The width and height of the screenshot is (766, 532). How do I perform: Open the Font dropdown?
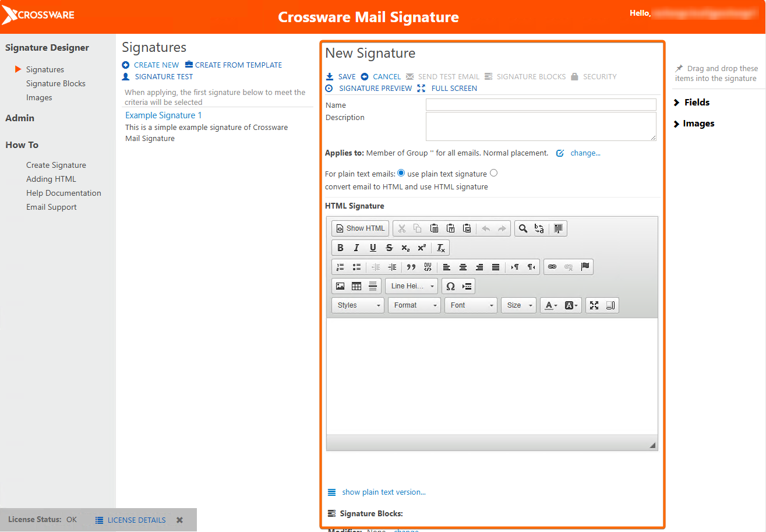[x=471, y=305]
